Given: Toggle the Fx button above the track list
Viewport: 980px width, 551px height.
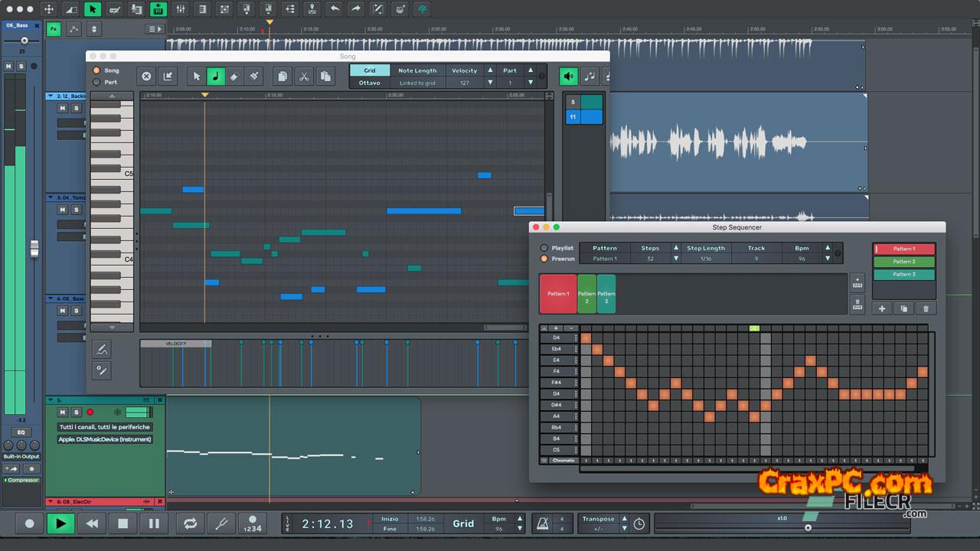Looking at the screenshot, I should (54, 29).
